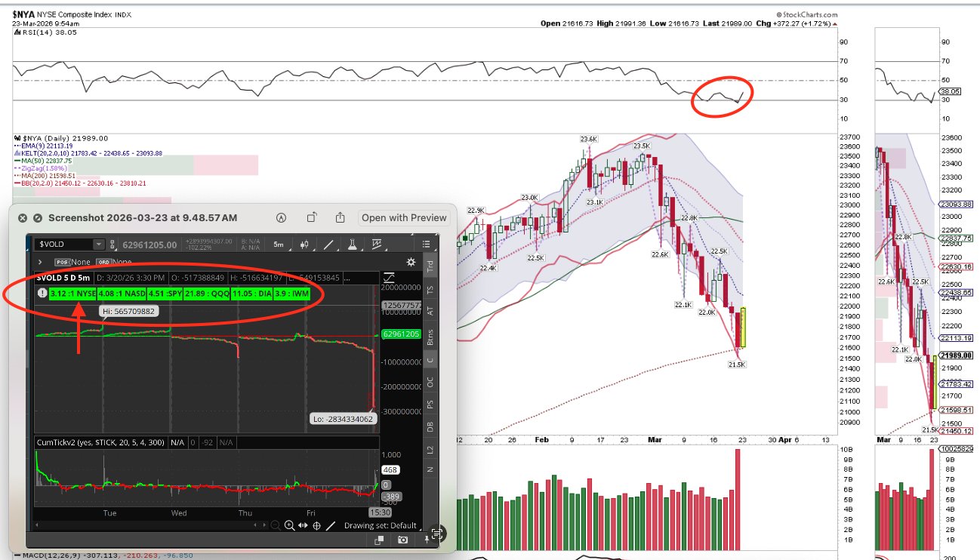Open chart settings gear icon
The height and width of the screenshot is (560, 980).
pyautogui.click(x=411, y=262)
